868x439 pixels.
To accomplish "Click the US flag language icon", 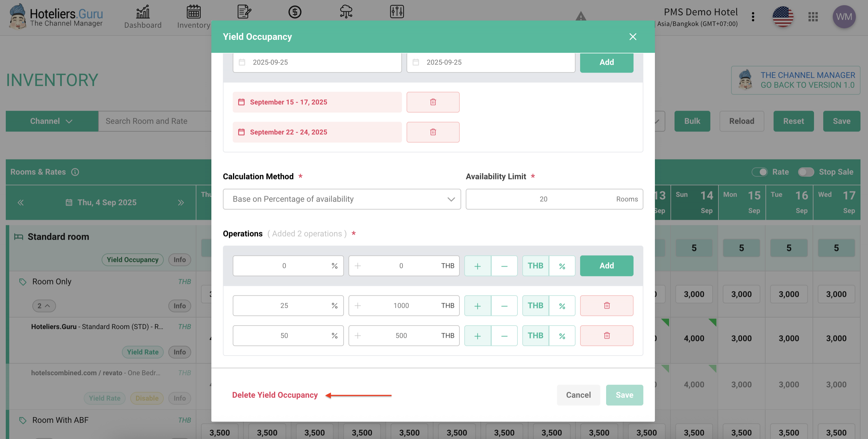I will pos(783,16).
